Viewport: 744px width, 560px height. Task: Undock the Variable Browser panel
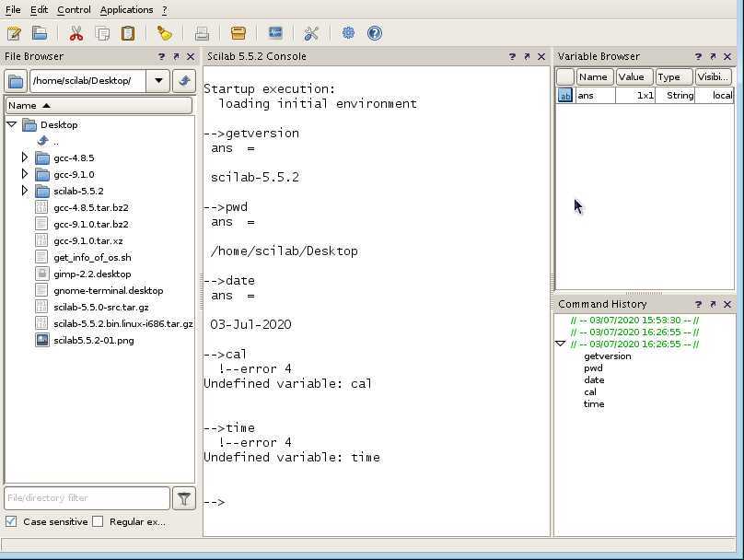pyautogui.click(x=713, y=56)
